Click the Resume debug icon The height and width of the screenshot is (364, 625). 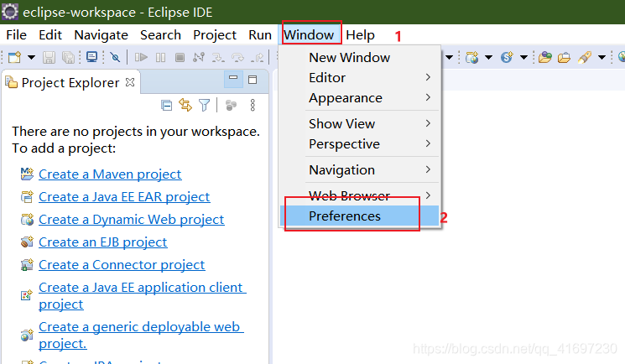pyautogui.click(x=141, y=57)
